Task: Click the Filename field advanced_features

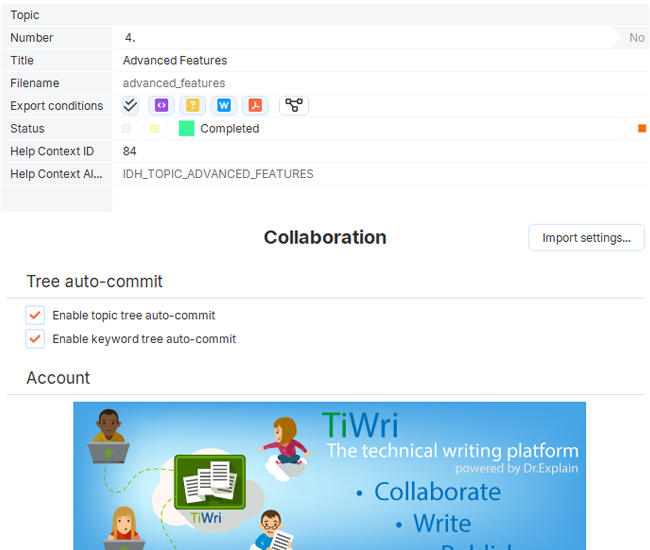Action: pos(380,83)
